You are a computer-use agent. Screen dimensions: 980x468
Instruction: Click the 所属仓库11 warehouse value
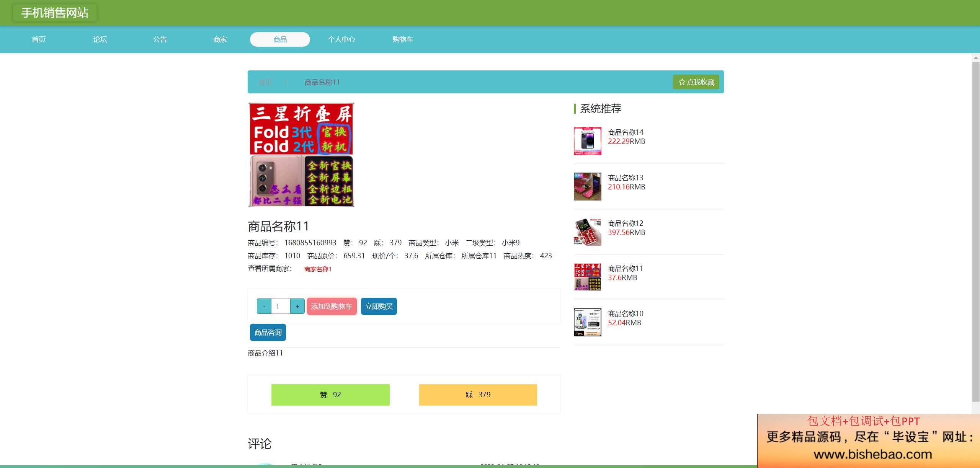tap(479, 256)
